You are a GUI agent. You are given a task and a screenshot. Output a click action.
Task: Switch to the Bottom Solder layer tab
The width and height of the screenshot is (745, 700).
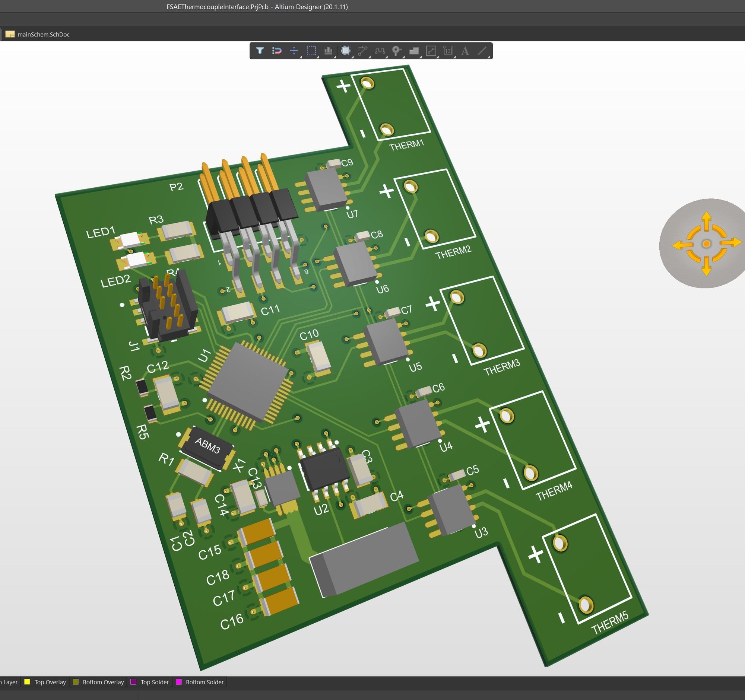(200, 682)
